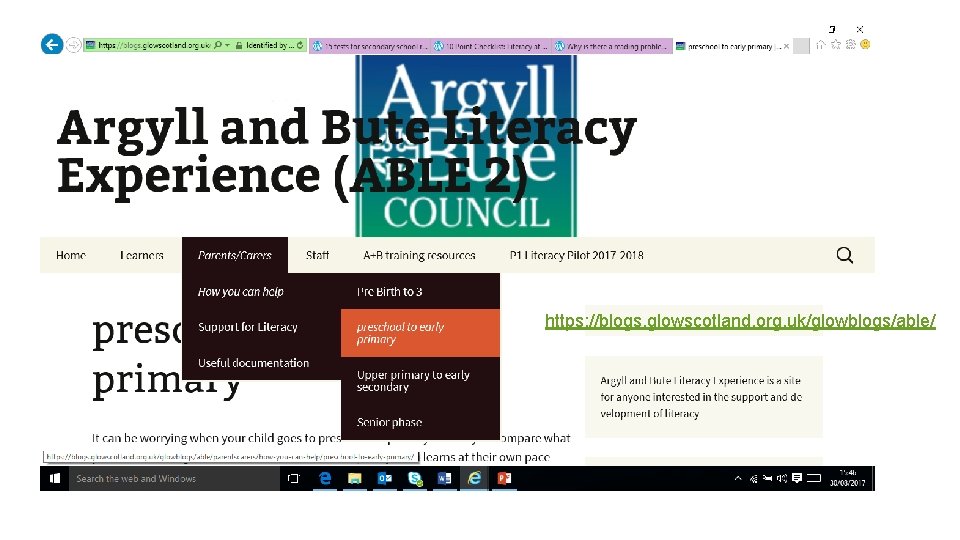Open Outlook from the taskbar

tap(384, 479)
